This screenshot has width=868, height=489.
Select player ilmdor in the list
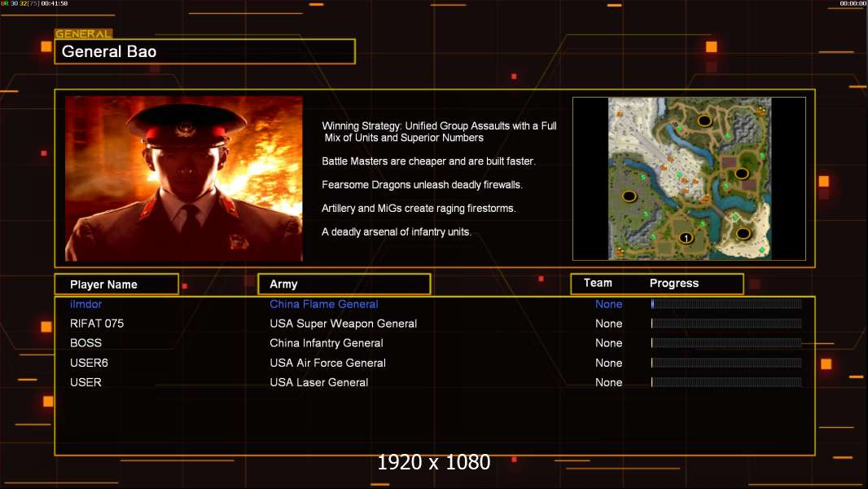85,304
